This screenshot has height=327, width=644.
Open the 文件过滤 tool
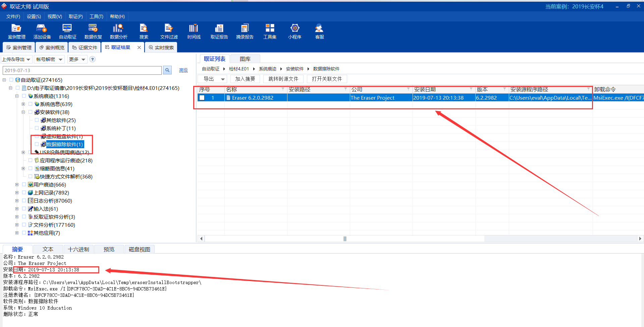[169, 32]
